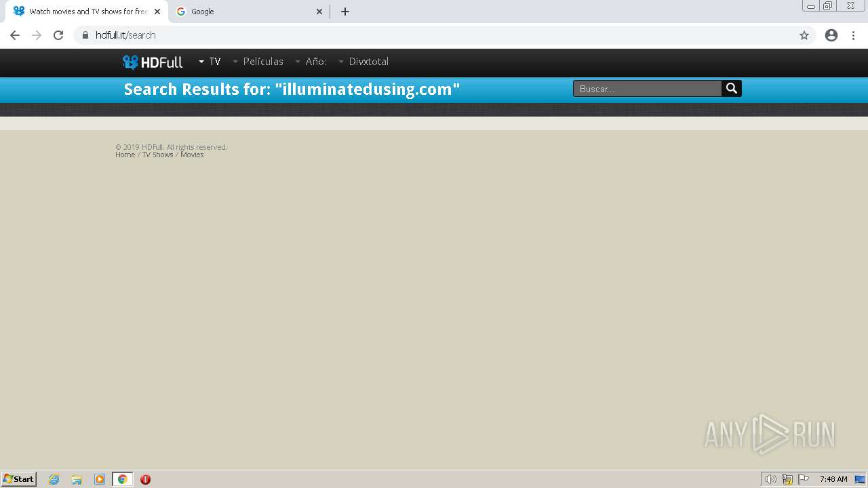868x488 pixels.
Task: Click the magnifier search button
Action: pos(732,88)
